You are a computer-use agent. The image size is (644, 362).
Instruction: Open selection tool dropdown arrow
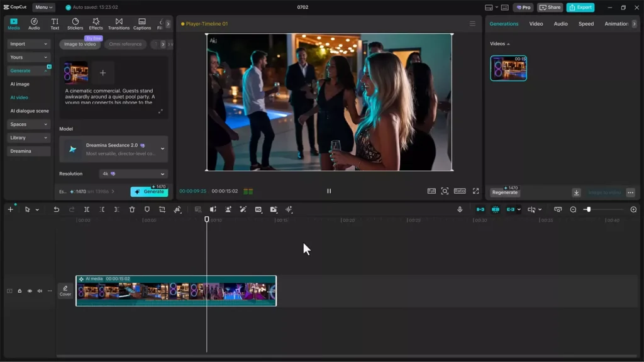[37, 210]
